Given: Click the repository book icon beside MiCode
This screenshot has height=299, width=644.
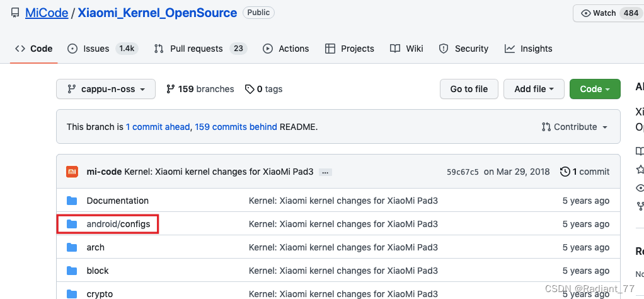Looking at the screenshot, I should pyautogui.click(x=15, y=13).
